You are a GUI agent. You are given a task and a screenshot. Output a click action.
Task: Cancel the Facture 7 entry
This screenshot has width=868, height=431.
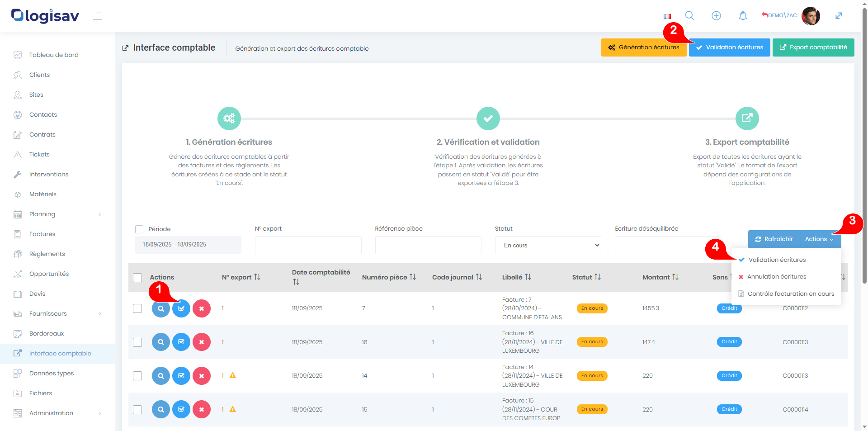202,308
